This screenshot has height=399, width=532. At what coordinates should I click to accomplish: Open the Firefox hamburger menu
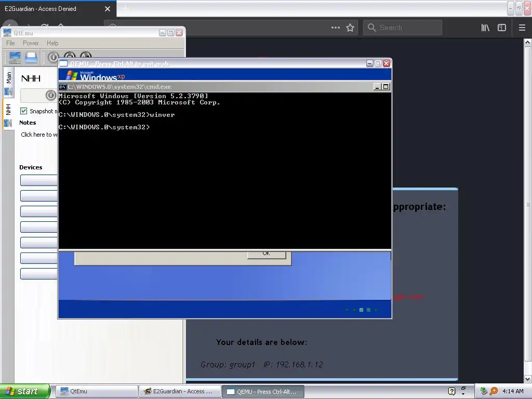[x=522, y=28]
